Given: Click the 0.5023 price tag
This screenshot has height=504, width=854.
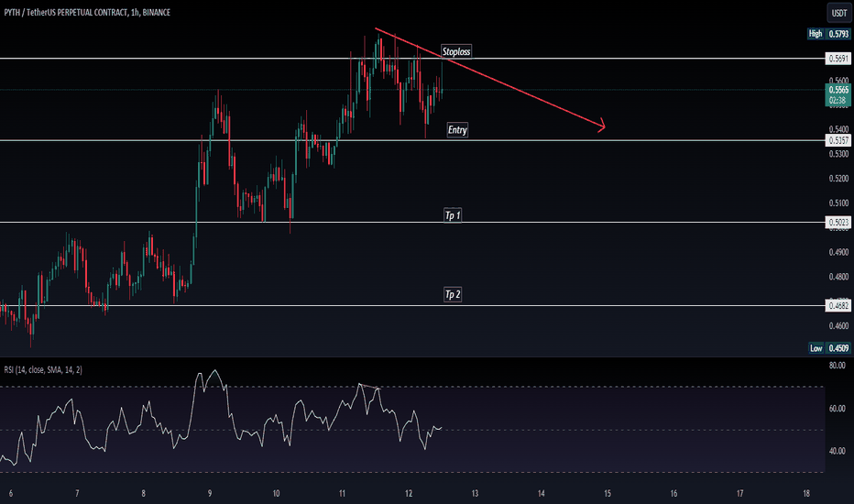Looking at the screenshot, I should pyautogui.click(x=838, y=223).
